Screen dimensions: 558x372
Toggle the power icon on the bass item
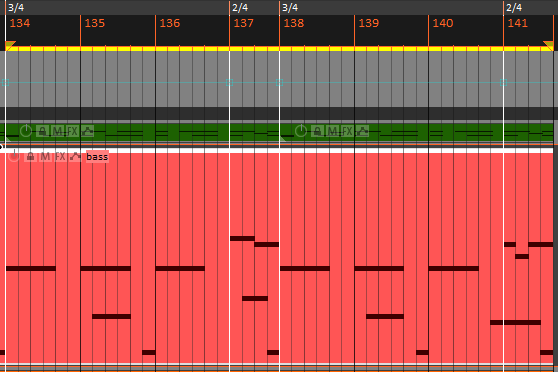pos(14,156)
